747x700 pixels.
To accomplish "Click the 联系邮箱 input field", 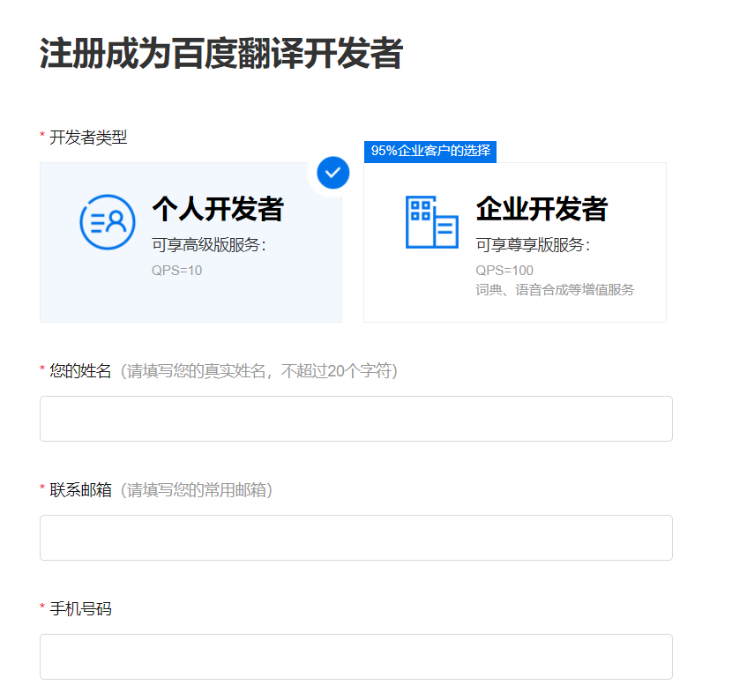I will pos(355,537).
